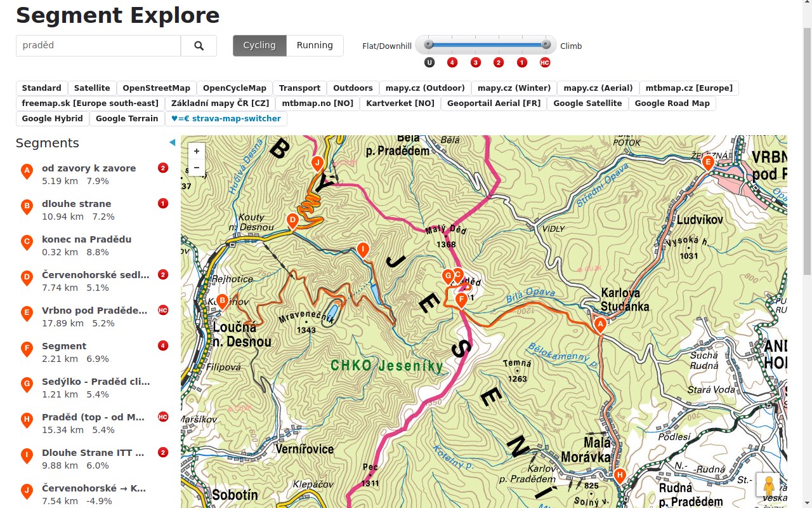Open segment named 'Segment'

point(64,346)
